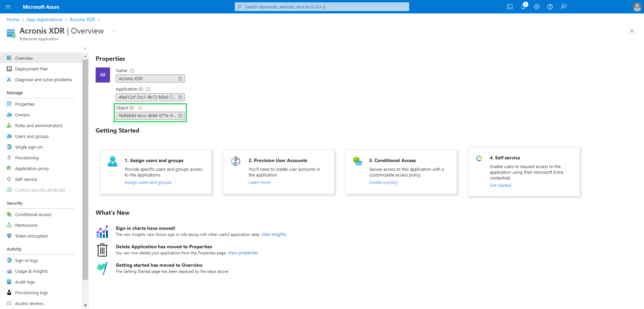Copy the Object ID value

(181, 115)
